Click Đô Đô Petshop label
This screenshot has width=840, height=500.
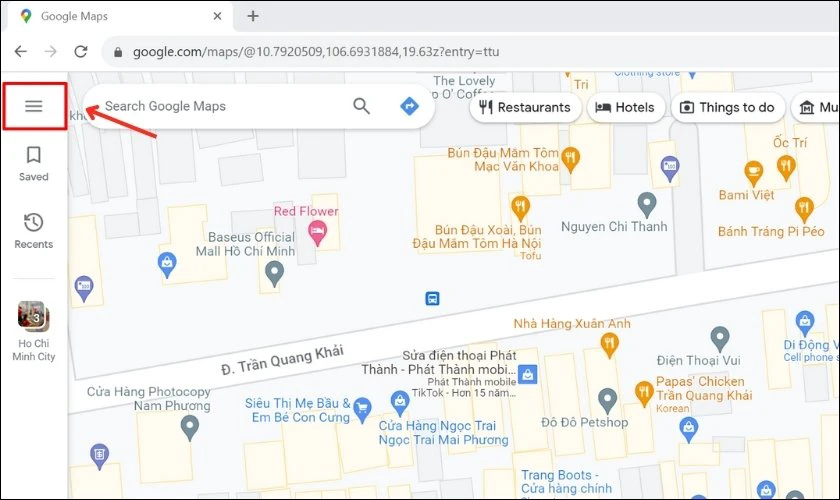point(584,422)
